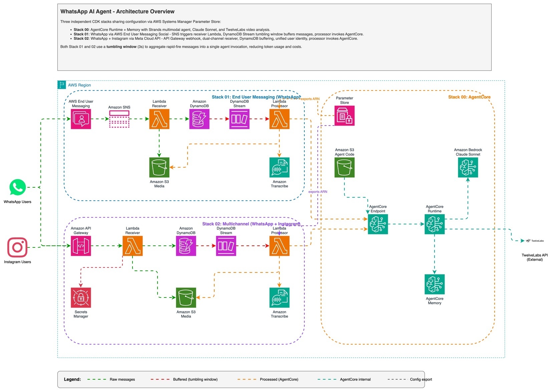Select the Stack 01 bullet description line
This screenshot has width=552, height=392.
click(219, 34)
